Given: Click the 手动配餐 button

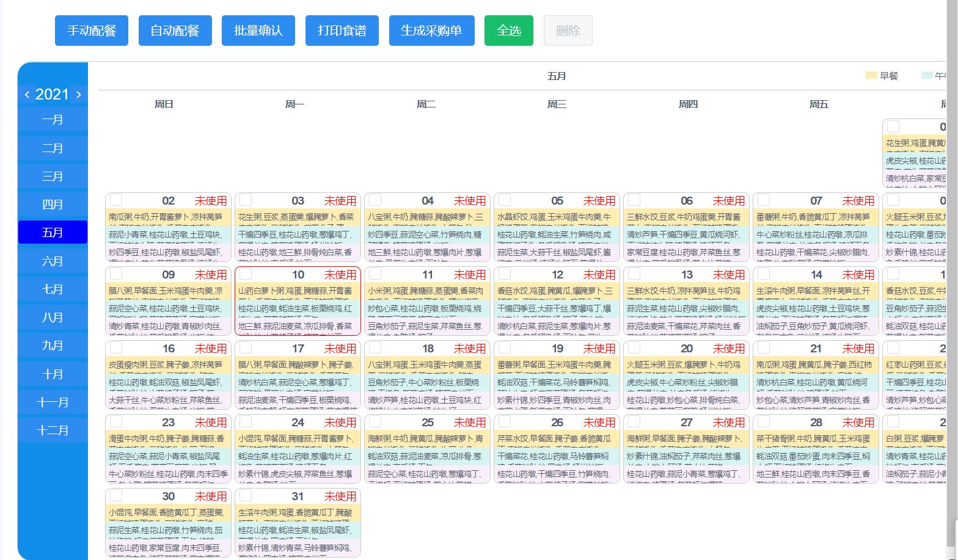Looking at the screenshot, I should [92, 31].
